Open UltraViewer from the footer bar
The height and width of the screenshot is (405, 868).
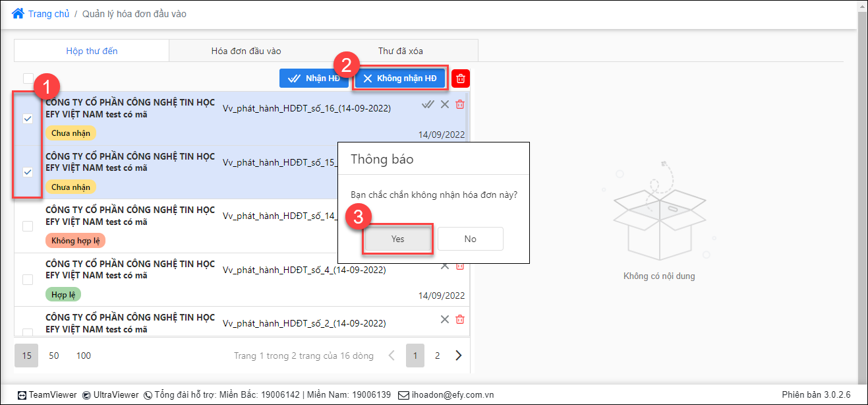point(110,395)
